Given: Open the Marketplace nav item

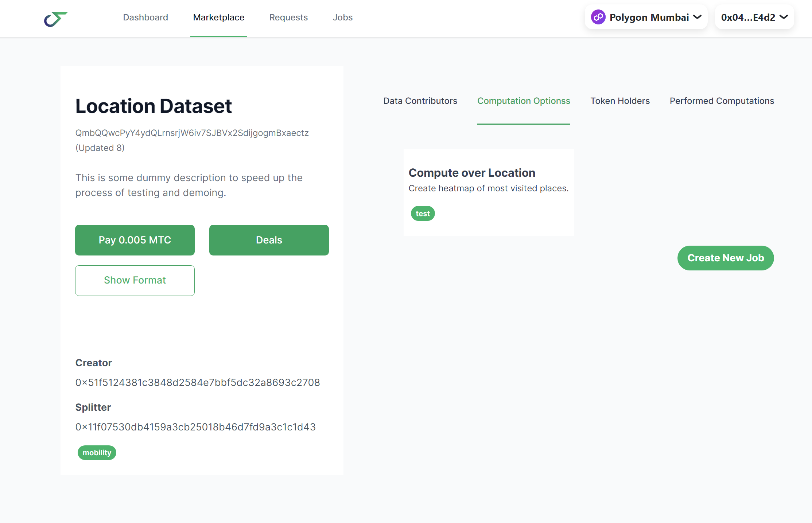Looking at the screenshot, I should pos(218,17).
